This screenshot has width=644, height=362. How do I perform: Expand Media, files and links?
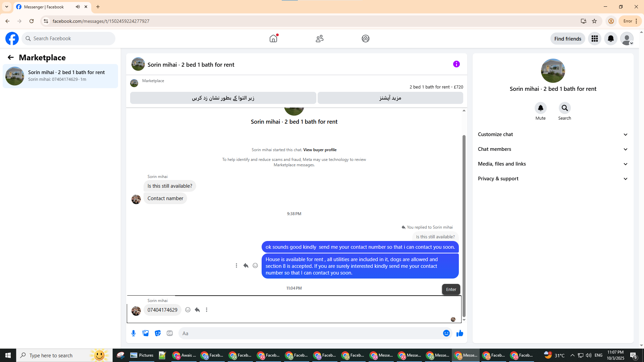[x=553, y=164]
